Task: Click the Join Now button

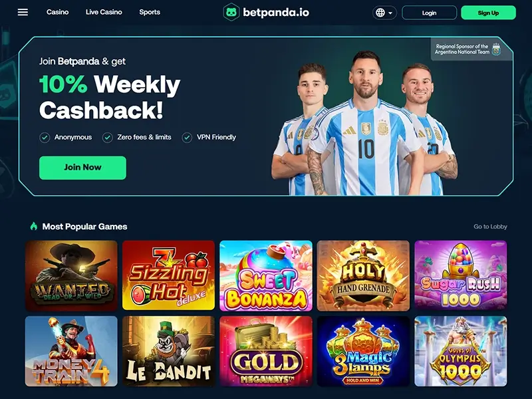Action: tap(82, 168)
